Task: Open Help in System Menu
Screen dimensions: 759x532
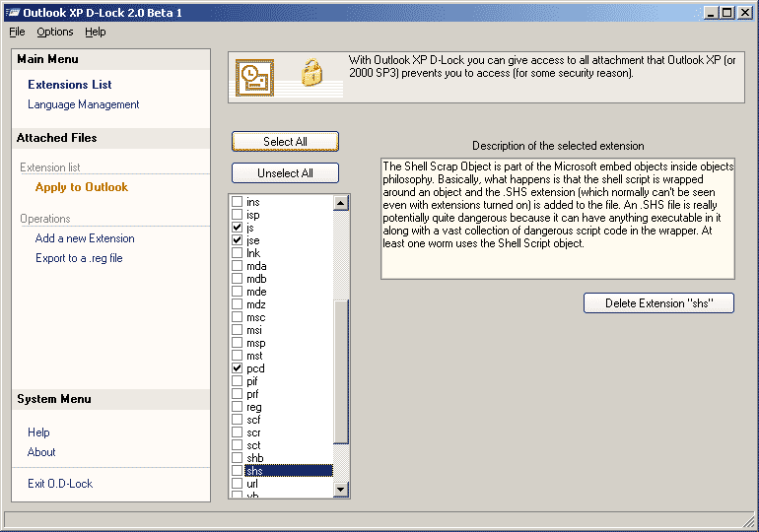Action: (38, 432)
